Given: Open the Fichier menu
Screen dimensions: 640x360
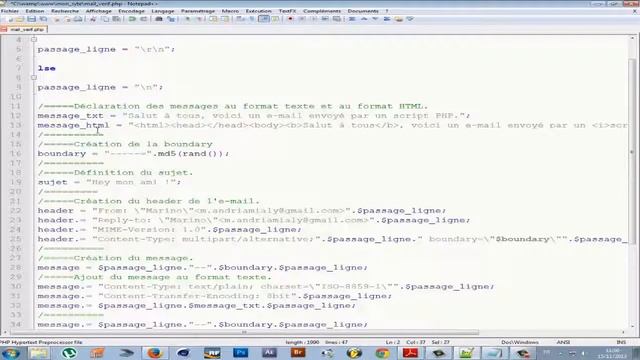Looking at the screenshot, I should (x=10, y=11).
